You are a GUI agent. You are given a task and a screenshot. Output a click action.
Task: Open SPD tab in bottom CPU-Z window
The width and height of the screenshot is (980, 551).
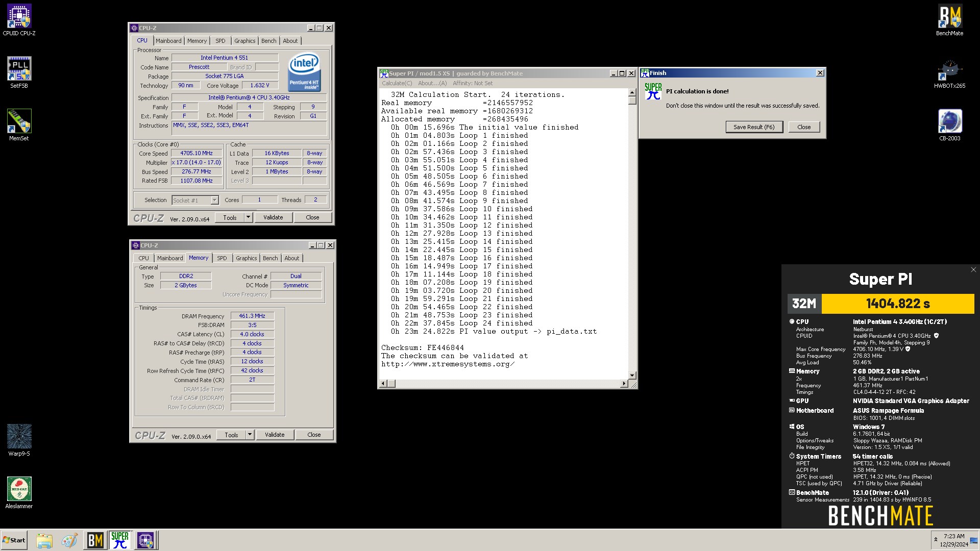tap(222, 258)
